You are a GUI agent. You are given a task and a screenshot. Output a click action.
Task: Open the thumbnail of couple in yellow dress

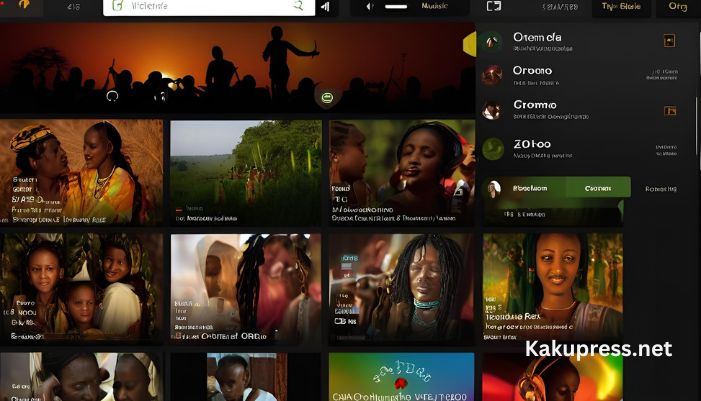[x=81, y=172]
